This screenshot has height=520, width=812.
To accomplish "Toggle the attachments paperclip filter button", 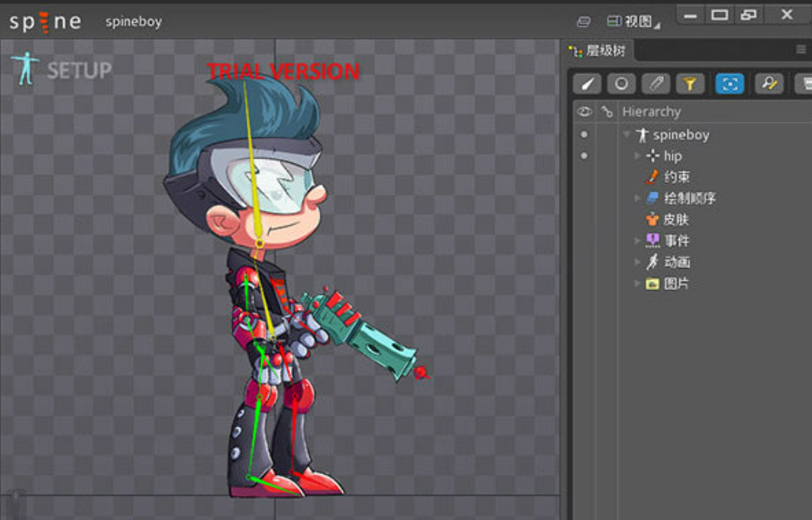I will [655, 84].
